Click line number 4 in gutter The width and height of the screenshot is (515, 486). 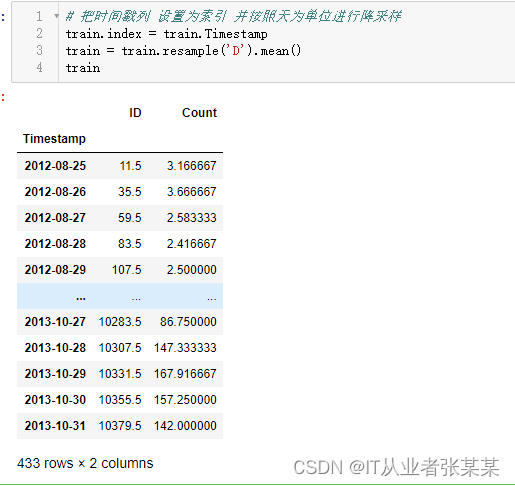39,67
